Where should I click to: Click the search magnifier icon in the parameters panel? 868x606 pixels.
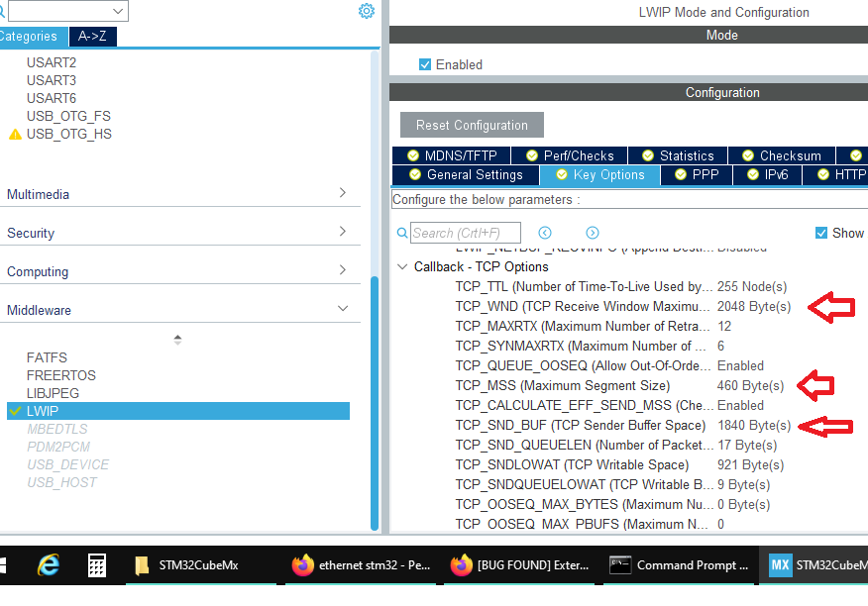(402, 233)
